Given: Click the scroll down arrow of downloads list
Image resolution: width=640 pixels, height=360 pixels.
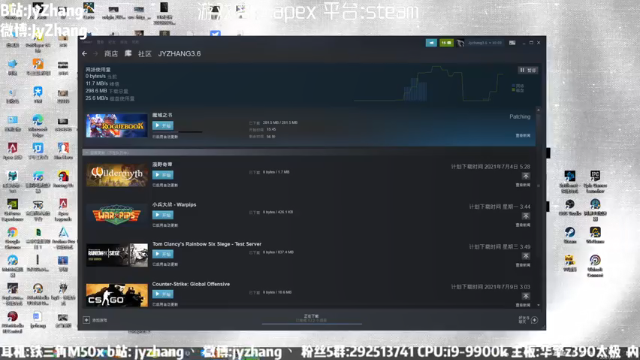Looking at the screenshot, I should 538,305.
